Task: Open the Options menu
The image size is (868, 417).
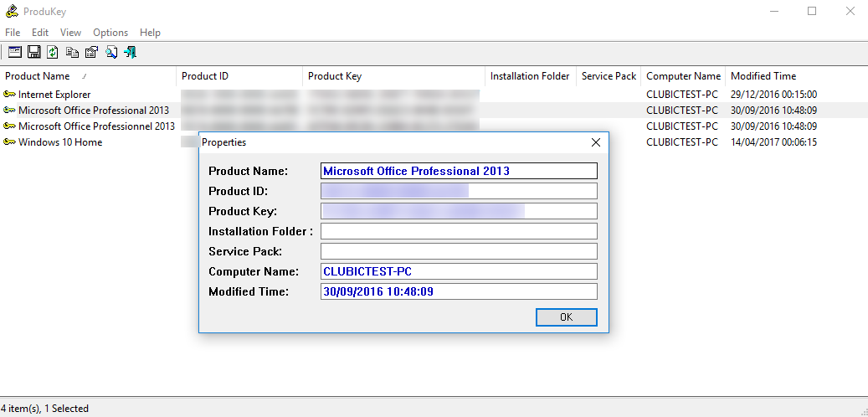Action: pos(110,33)
